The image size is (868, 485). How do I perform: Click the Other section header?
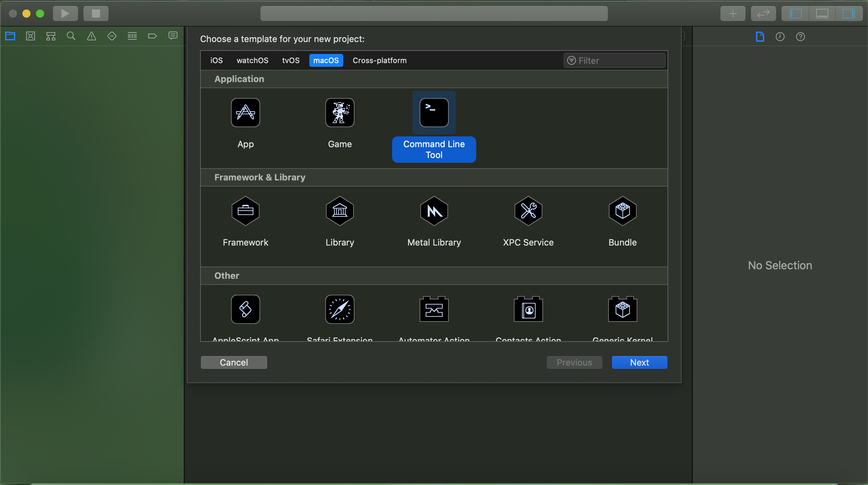click(x=434, y=276)
